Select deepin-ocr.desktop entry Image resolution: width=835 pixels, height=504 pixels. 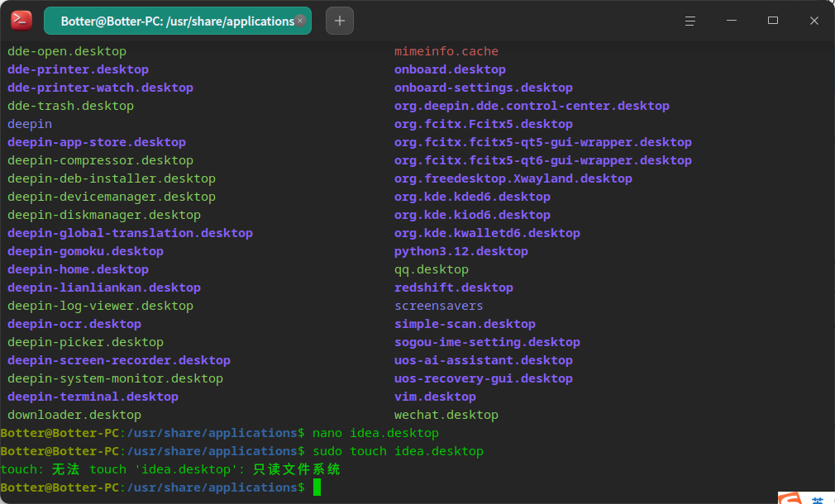74,324
